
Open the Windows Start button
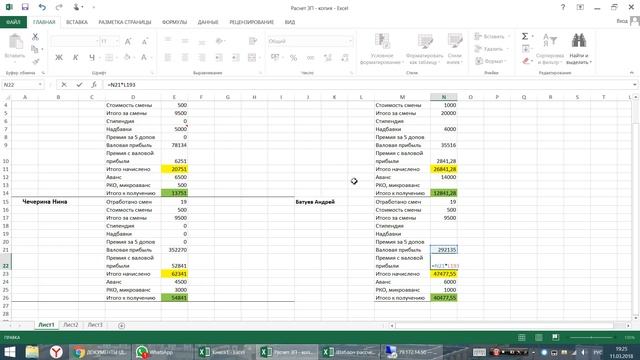pos(9,352)
